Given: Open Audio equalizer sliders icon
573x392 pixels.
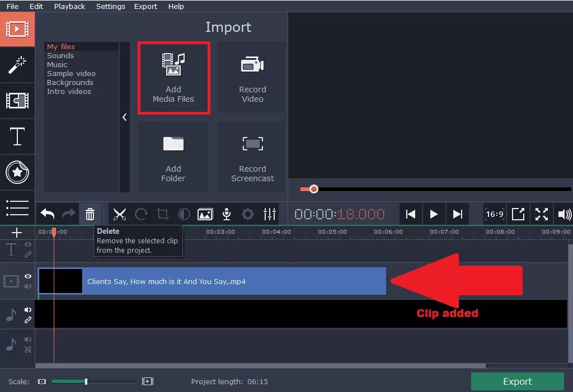Looking at the screenshot, I should (x=270, y=214).
